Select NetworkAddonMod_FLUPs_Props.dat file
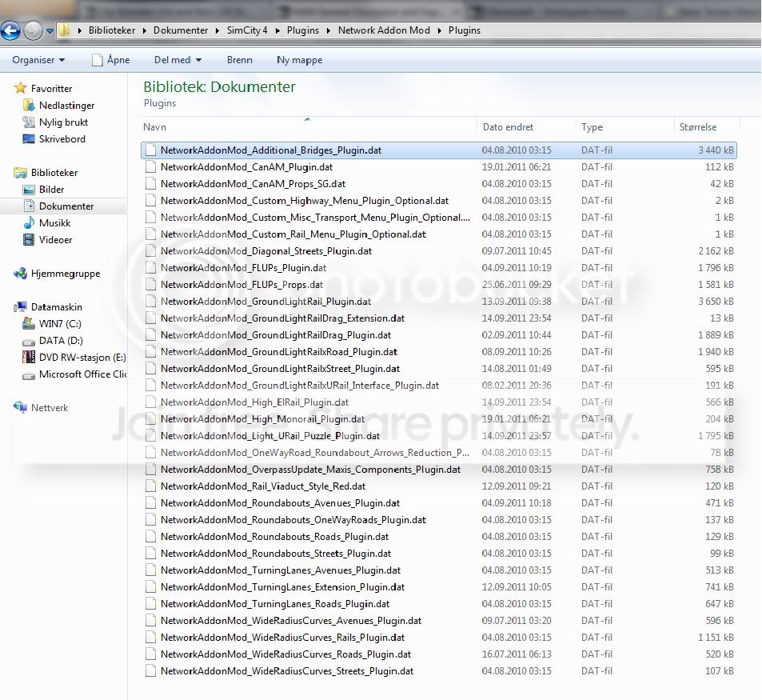 [x=439, y=284]
